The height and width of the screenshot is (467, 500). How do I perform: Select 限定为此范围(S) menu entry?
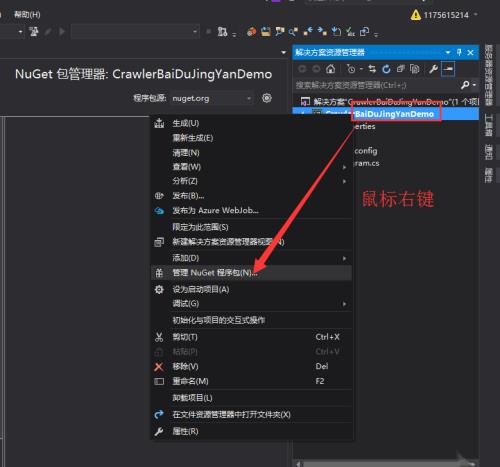click(252, 227)
